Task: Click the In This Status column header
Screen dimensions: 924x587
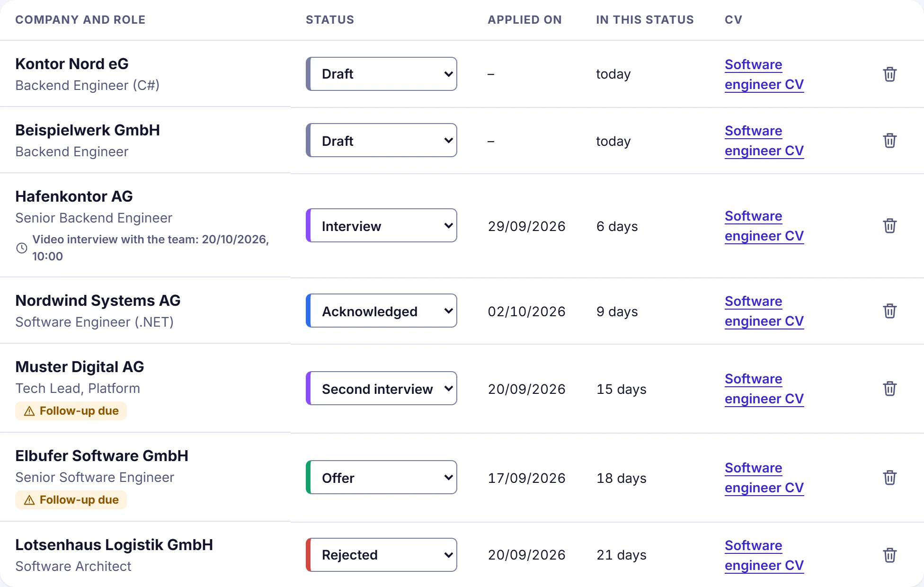Action: [645, 20]
